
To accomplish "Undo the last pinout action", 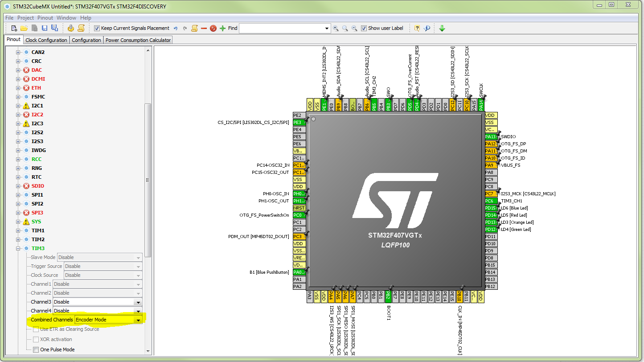I will click(x=176, y=28).
